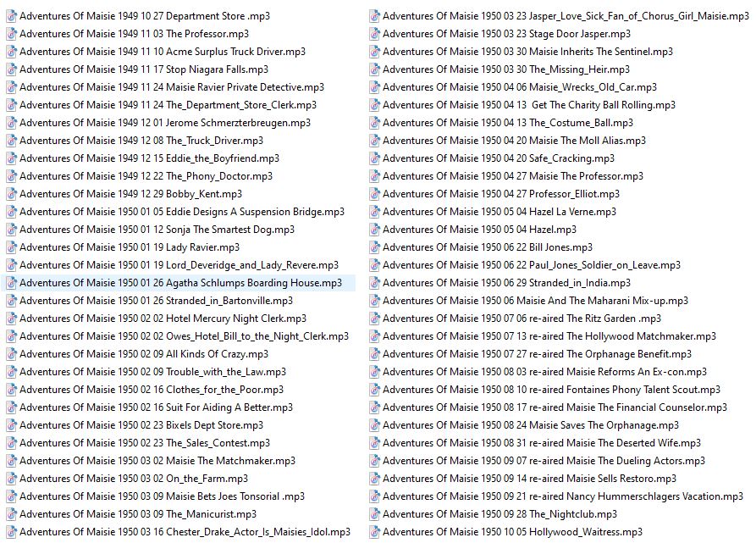
Task: Click file icon for The_Nightclub.mp3
Action: point(374,514)
